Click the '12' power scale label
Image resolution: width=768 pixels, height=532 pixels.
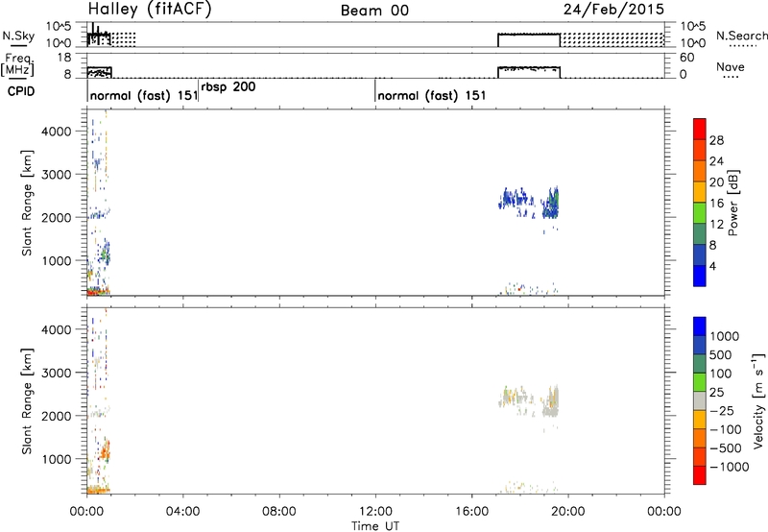pyautogui.click(x=716, y=225)
